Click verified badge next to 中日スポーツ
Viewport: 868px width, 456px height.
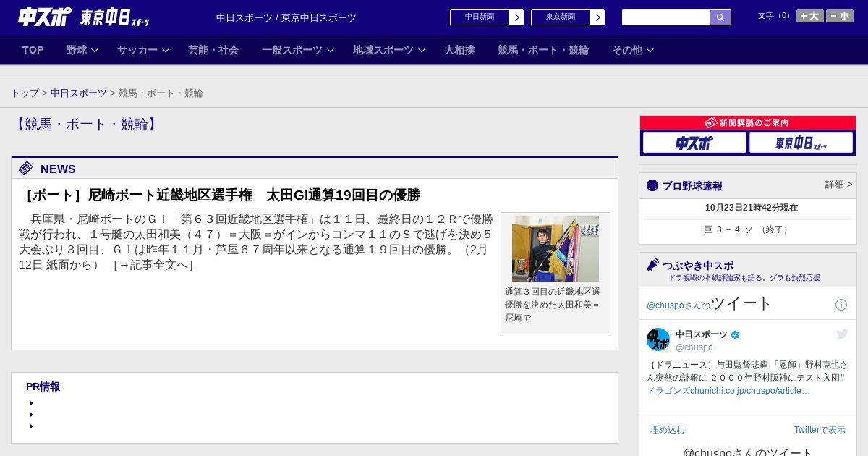coord(736,334)
